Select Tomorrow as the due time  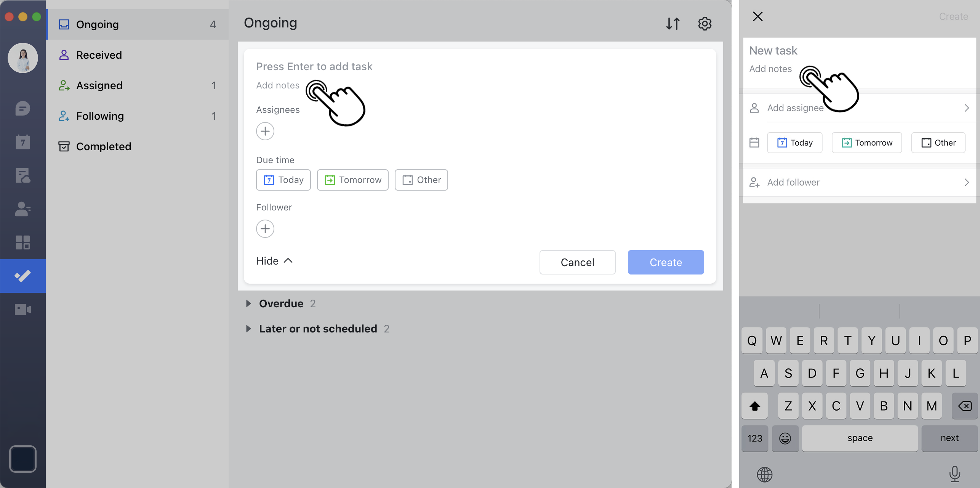click(352, 180)
